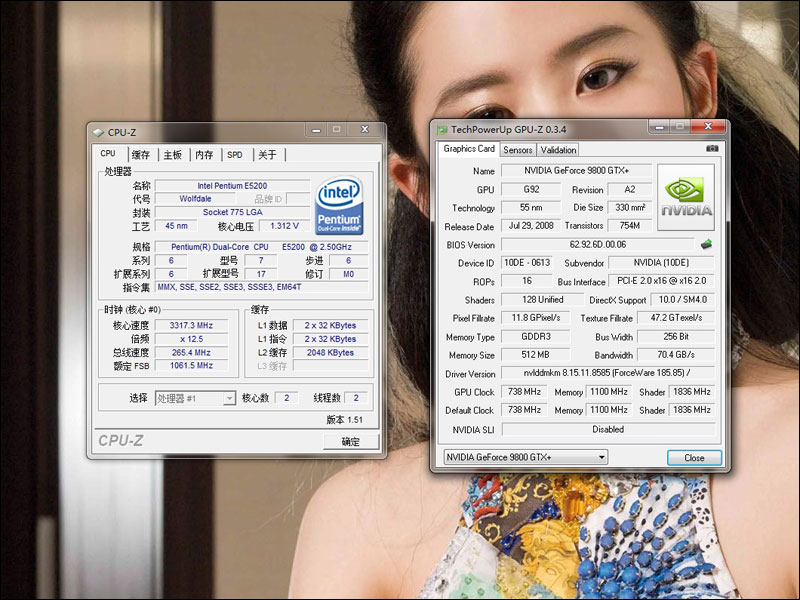
Task: Click the 线程数 value field
Action: coord(356,398)
